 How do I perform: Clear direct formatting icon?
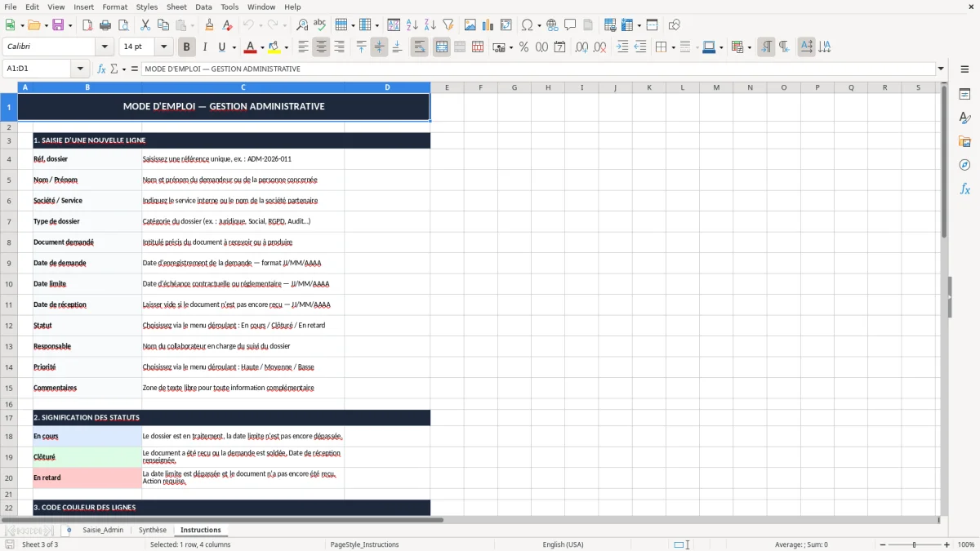point(227,25)
